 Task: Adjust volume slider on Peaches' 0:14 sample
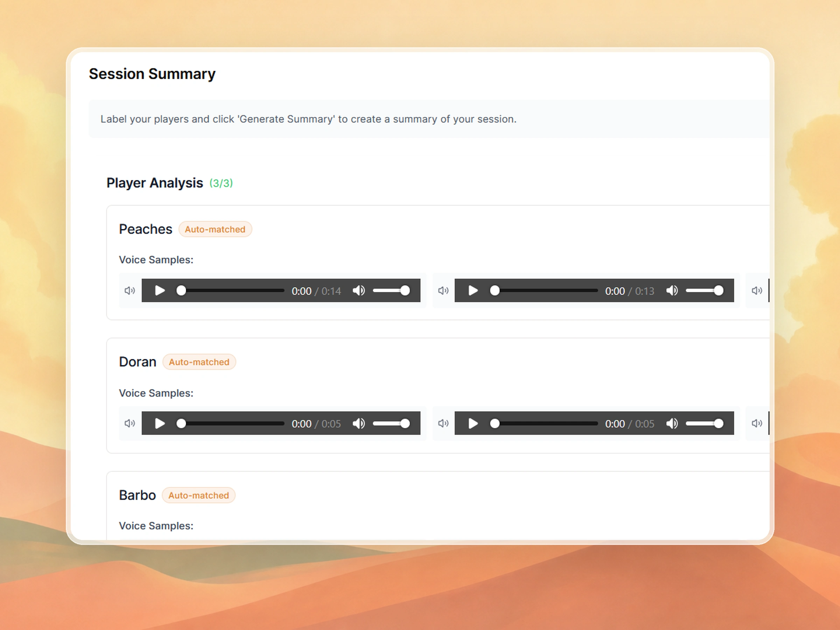(x=392, y=291)
